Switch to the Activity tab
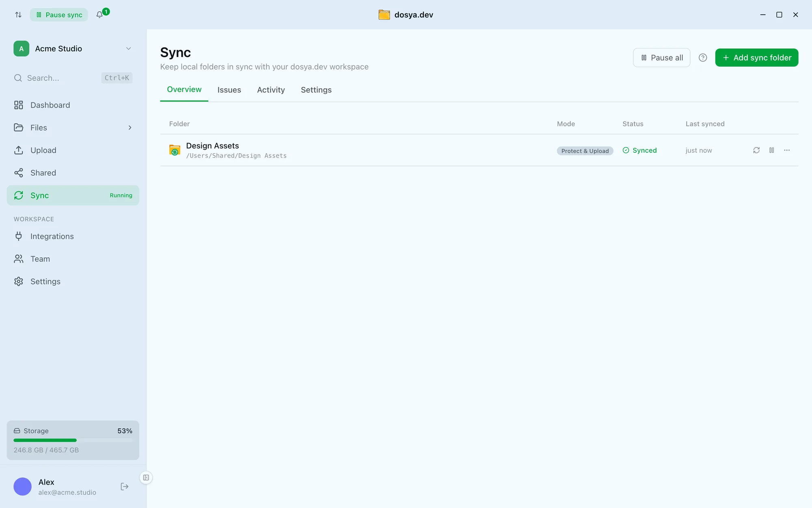The image size is (812, 508). (271, 90)
